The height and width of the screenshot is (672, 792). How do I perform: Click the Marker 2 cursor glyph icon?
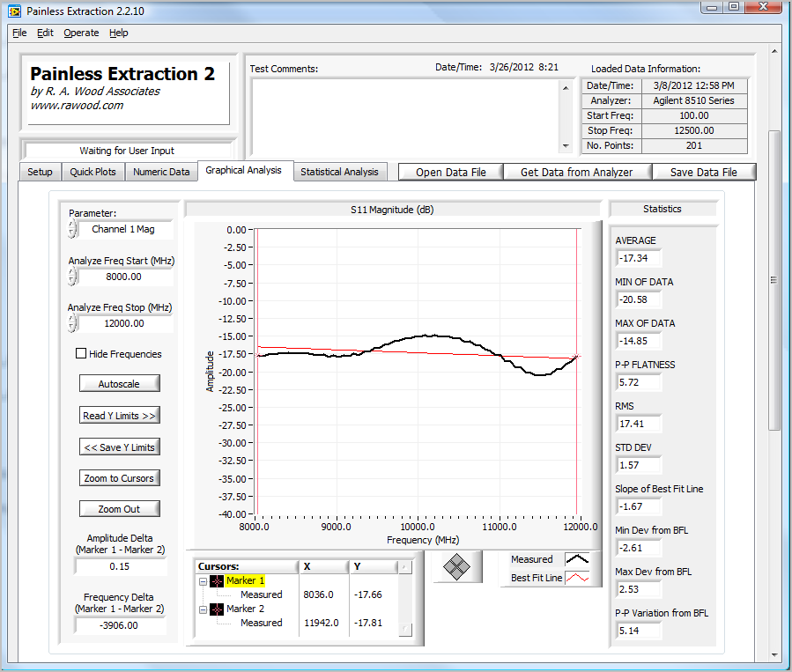pyautogui.click(x=217, y=609)
